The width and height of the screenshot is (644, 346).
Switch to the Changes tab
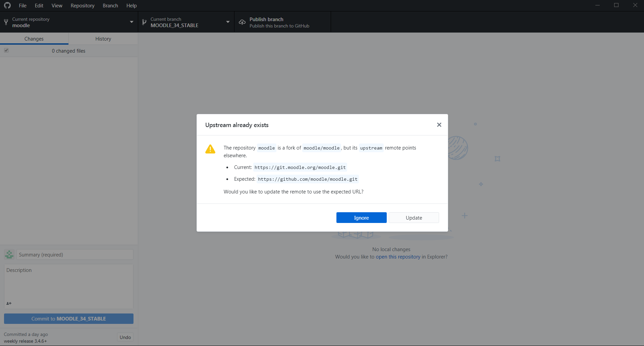(x=34, y=39)
